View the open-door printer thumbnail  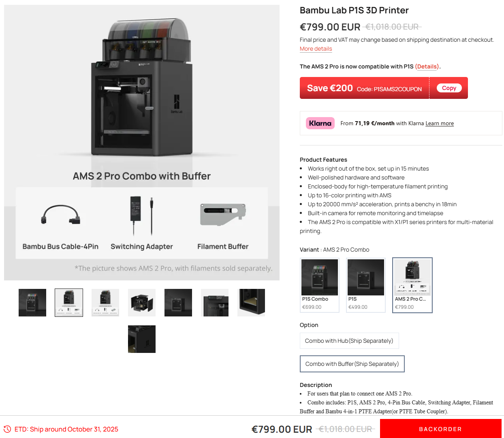142,303
